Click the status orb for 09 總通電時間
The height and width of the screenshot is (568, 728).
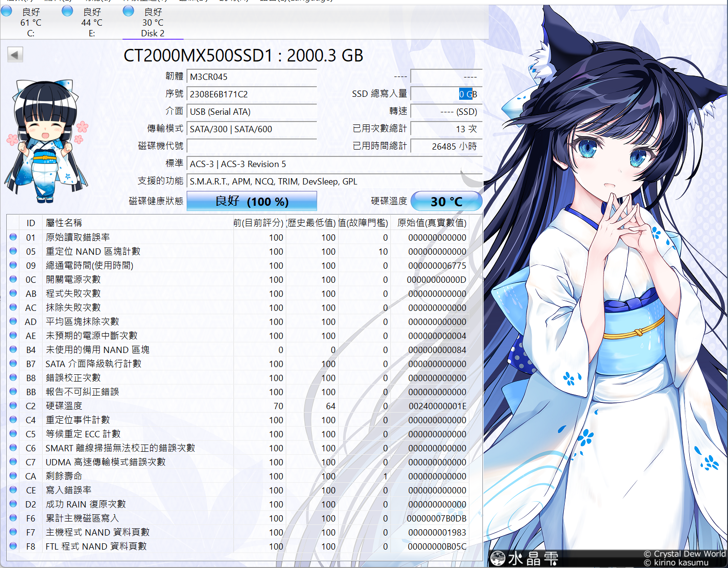click(13, 265)
